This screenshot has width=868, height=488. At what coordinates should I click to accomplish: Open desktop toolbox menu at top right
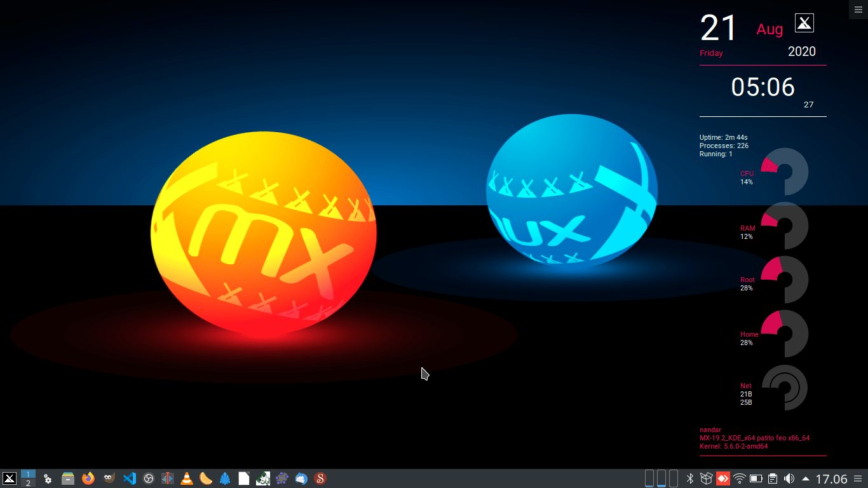(858, 9)
